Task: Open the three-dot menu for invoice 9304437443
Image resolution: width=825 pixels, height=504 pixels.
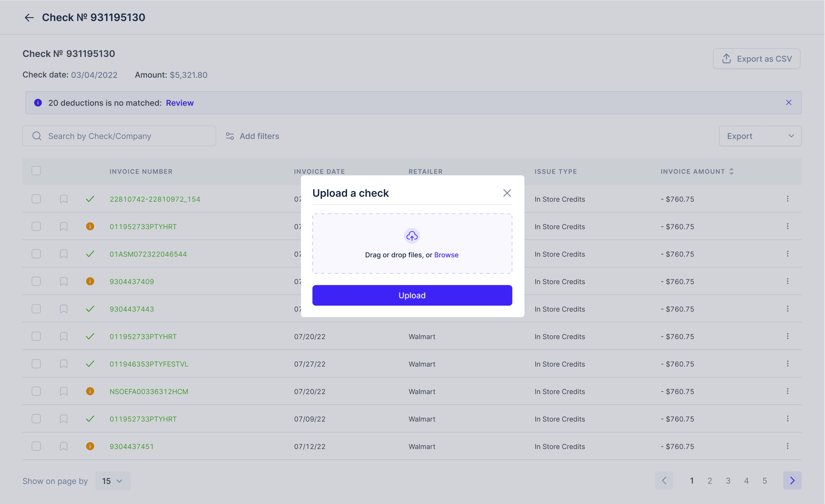Action: pos(788,309)
